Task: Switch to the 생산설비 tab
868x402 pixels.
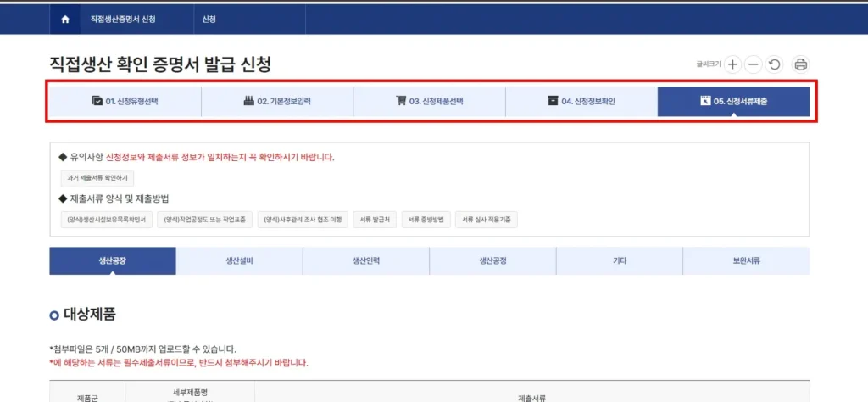Action: [239, 261]
